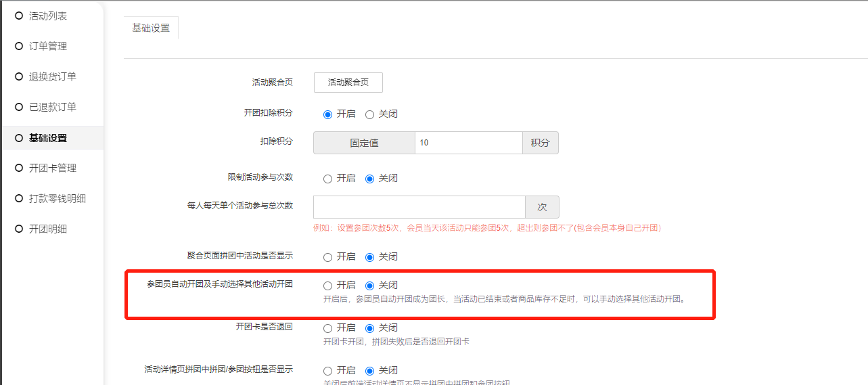Open 退换货订单 in the sidebar
This screenshot has height=385, width=868.
click(52, 76)
